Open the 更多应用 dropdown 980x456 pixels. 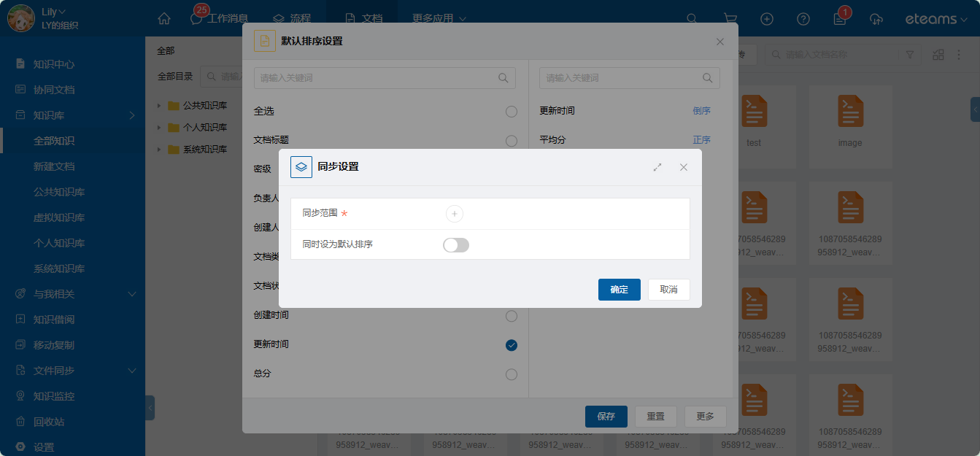pyautogui.click(x=440, y=18)
